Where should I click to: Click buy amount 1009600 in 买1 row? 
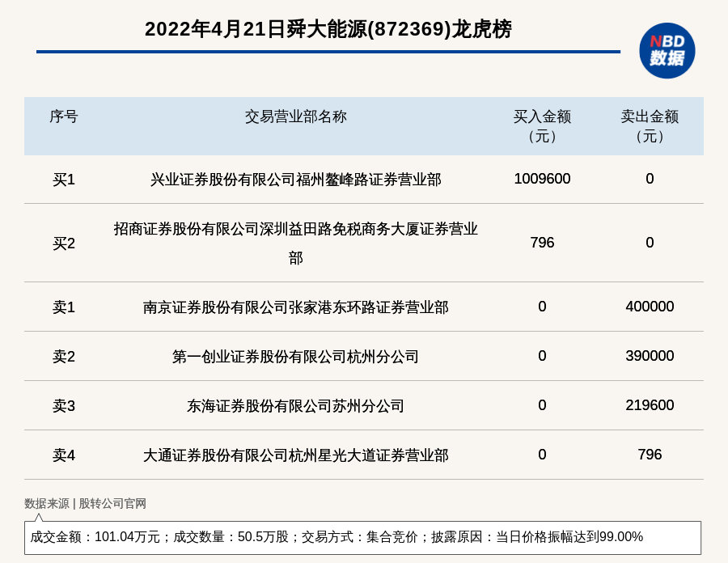(542, 179)
